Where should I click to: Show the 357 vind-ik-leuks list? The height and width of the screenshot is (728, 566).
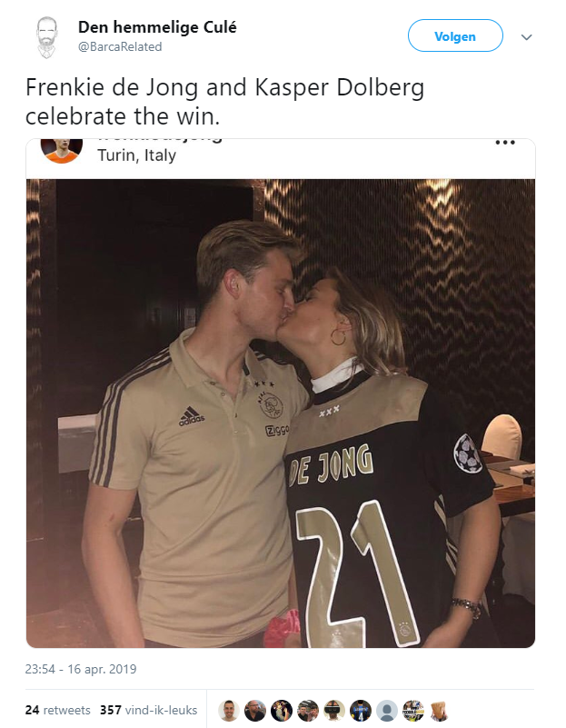click(148, 710)
